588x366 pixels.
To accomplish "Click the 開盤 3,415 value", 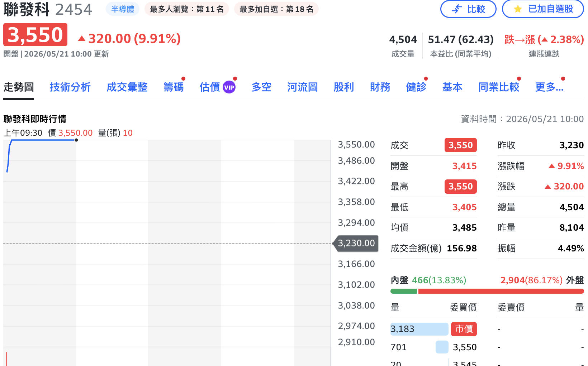I will [x=464, y=166].
